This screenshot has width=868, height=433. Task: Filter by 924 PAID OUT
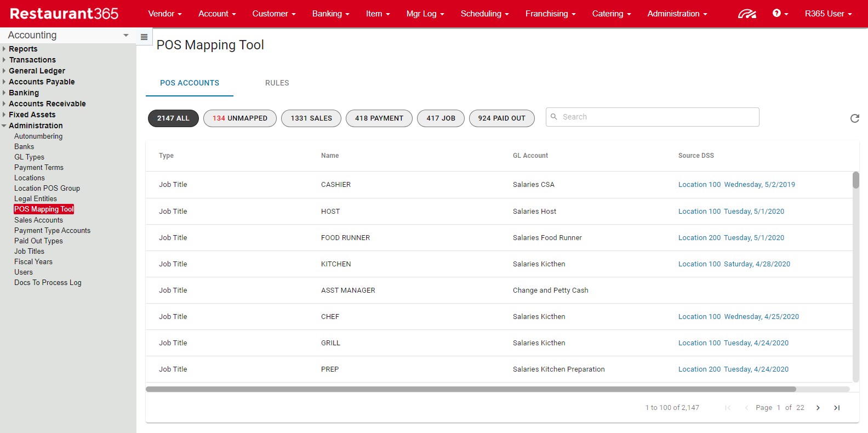coord(502,118)
